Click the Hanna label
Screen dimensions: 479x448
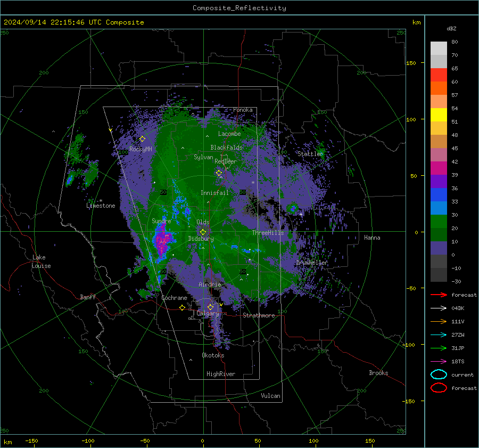coord(372,238)
